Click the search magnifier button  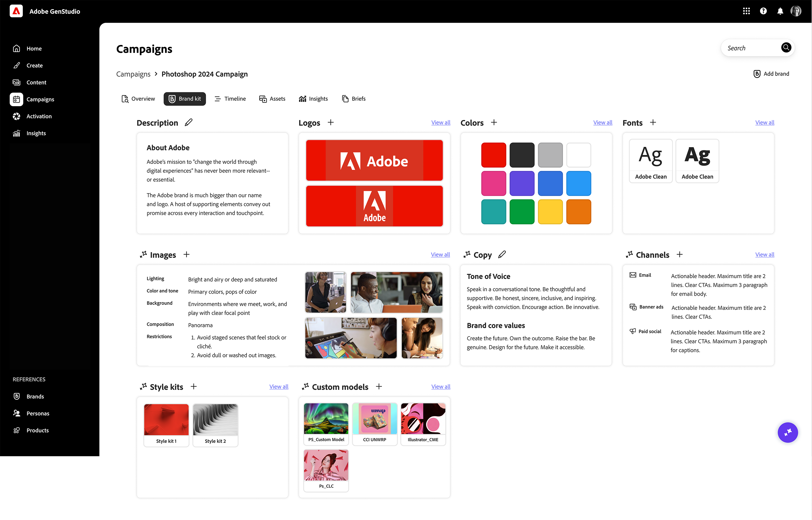pos(786,48)
